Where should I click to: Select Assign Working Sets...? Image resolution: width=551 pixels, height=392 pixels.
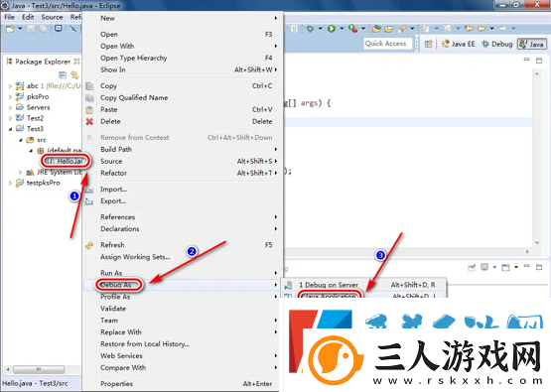coord(182,257)
